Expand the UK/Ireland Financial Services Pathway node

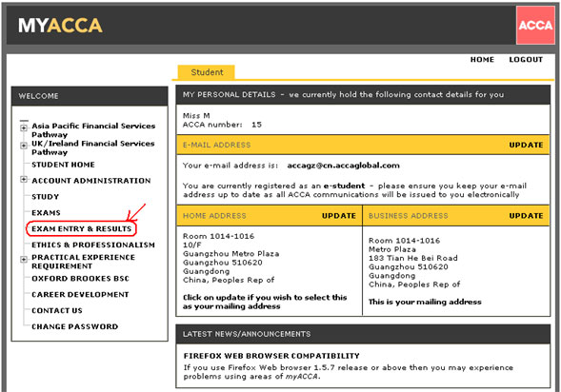pos(24,145)
